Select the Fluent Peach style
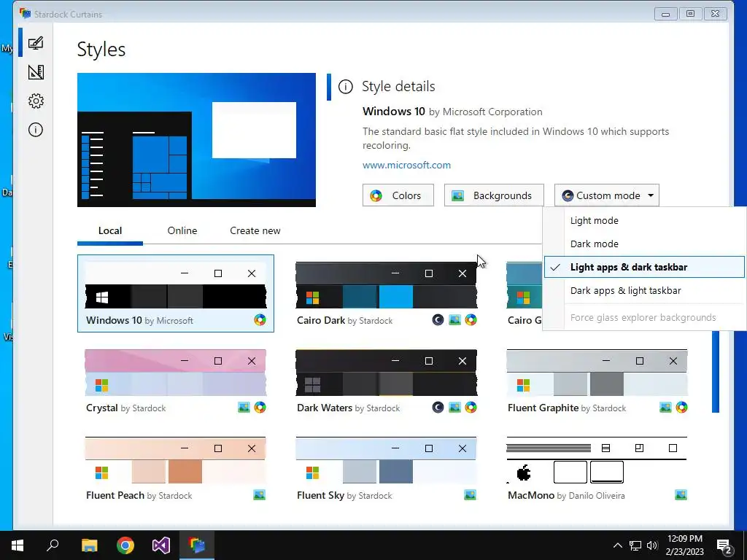The height and width of the screenshot is (560, 747). click(175, 469)
